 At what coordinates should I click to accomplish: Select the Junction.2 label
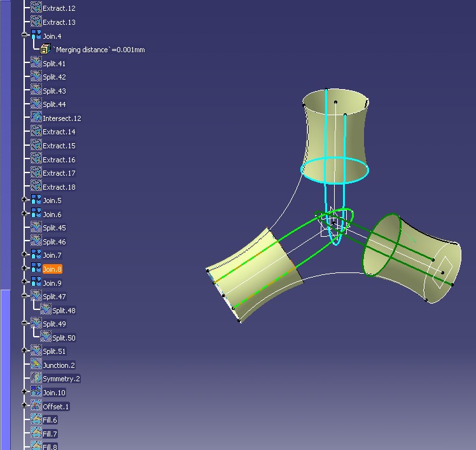tap(59, 365)
